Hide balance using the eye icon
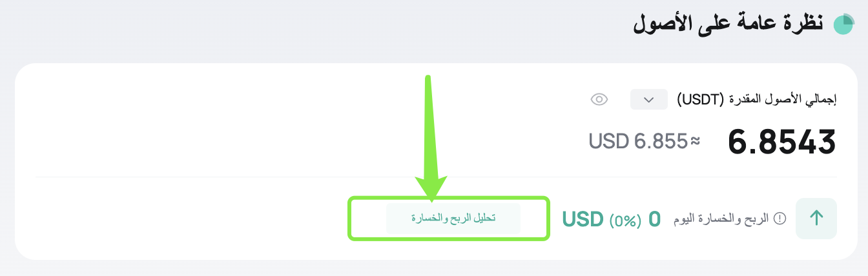This screenshot has width=868, height=276. point(599,99)
